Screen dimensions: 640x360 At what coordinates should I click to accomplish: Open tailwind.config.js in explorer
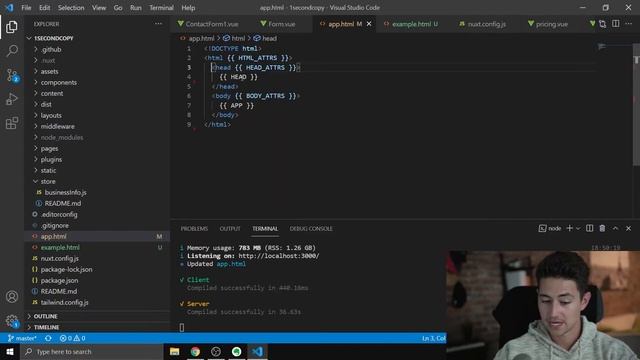[x=64, y=302]
